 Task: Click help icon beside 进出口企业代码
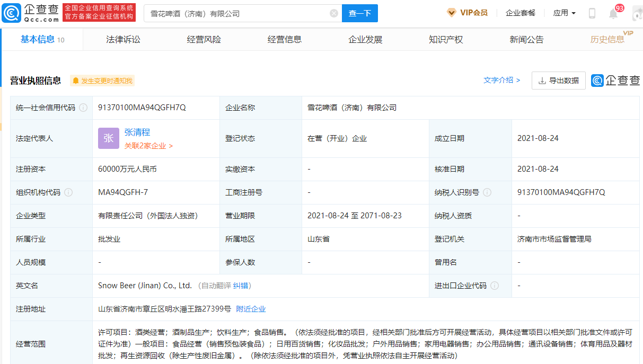coord(495,286)
